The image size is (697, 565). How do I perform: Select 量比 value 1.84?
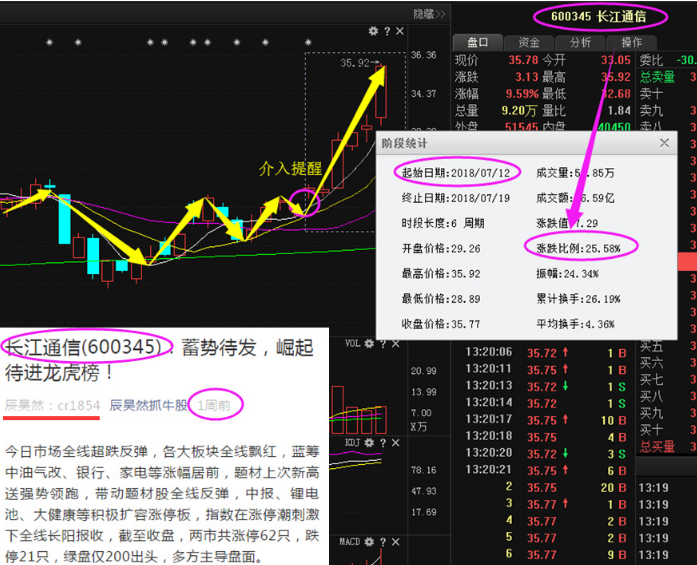[x=619, y=111]
